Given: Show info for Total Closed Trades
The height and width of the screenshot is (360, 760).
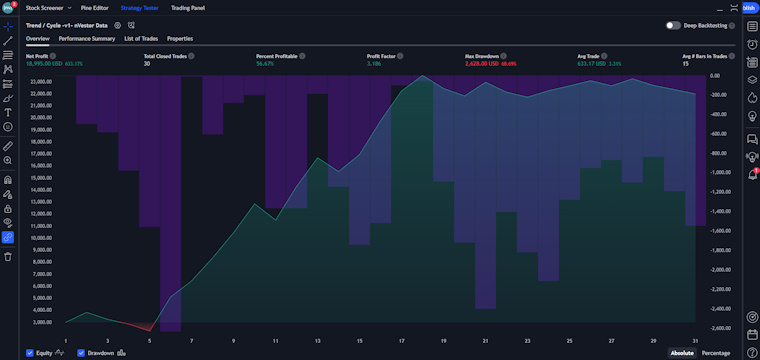Looking at the screenshot, I should [191, 56].
